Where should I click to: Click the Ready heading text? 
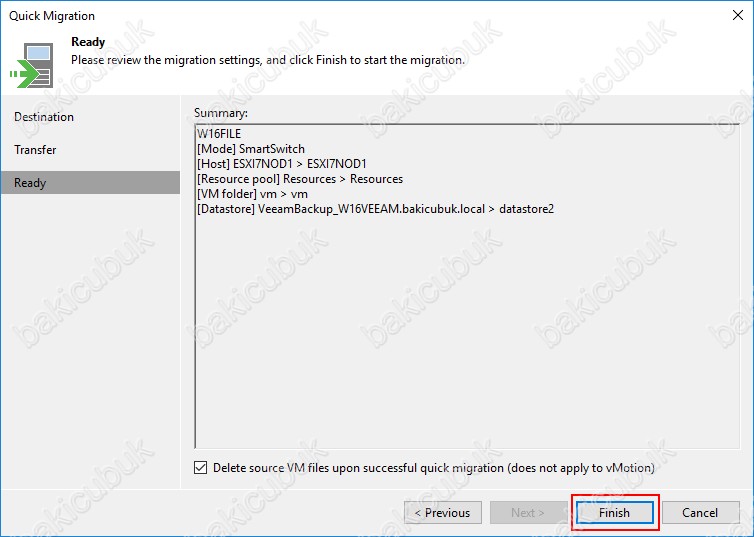point(88,42)
